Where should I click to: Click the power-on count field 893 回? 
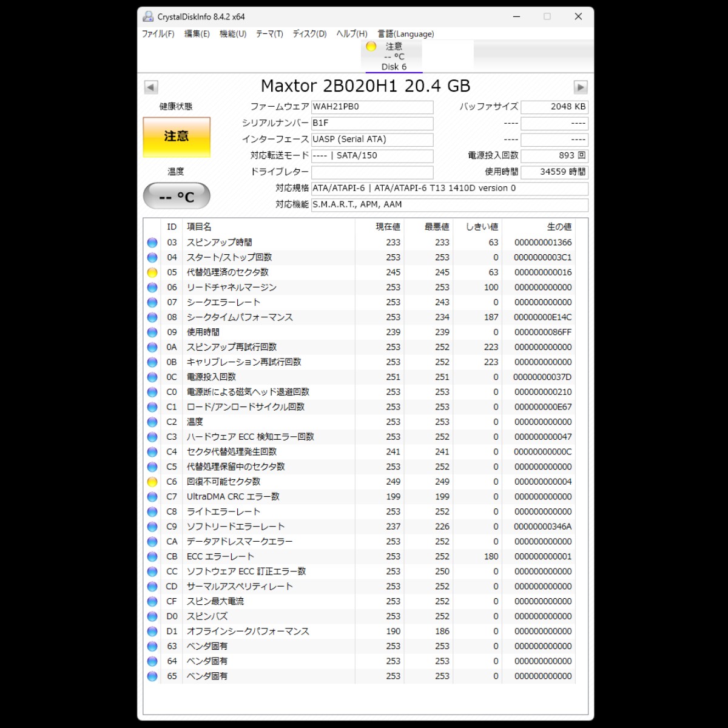(x=554, y=156)
